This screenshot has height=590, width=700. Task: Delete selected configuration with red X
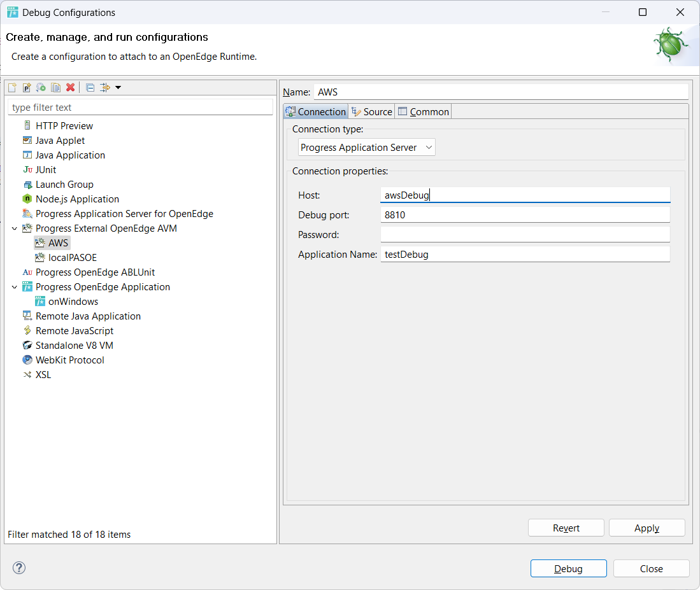point(70,87)
